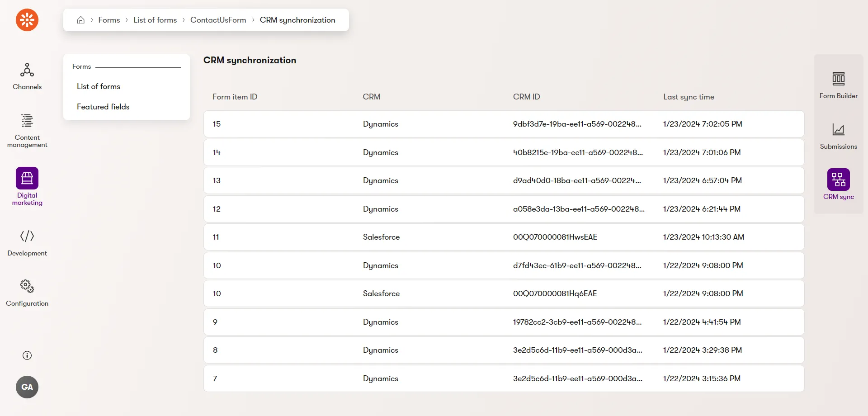Select the row with form item ID 11
The width and height of the screenshot is (868, 416).
pyautogui.click(x=504, y=237)
